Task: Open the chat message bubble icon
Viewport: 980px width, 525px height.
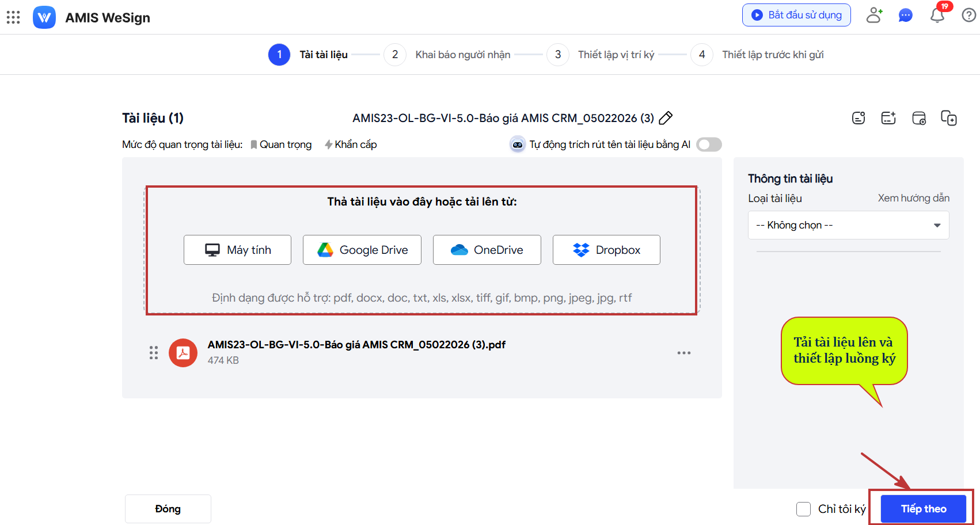Action: pos(906,16)
